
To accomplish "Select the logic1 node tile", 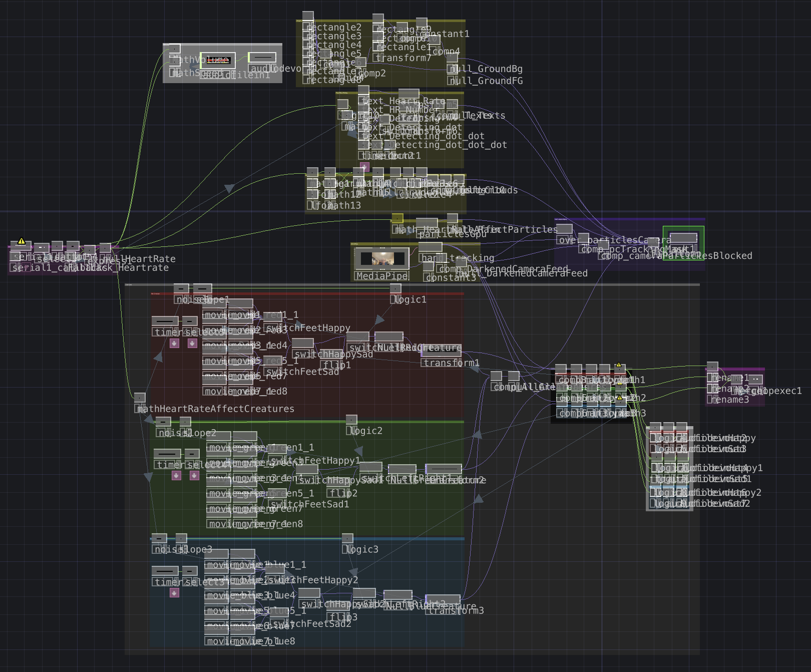I will 395,288.
